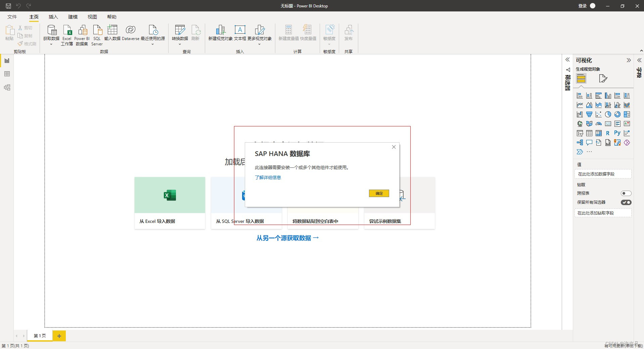Add a new page with the plus button
Viewport: 644px width, 349px height.
(59, 336)
